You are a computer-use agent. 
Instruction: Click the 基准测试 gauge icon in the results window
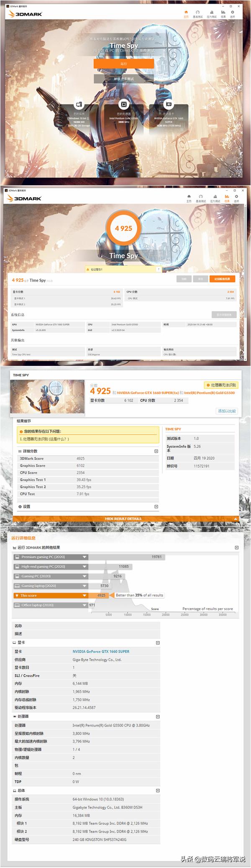(x=201, y=196)
